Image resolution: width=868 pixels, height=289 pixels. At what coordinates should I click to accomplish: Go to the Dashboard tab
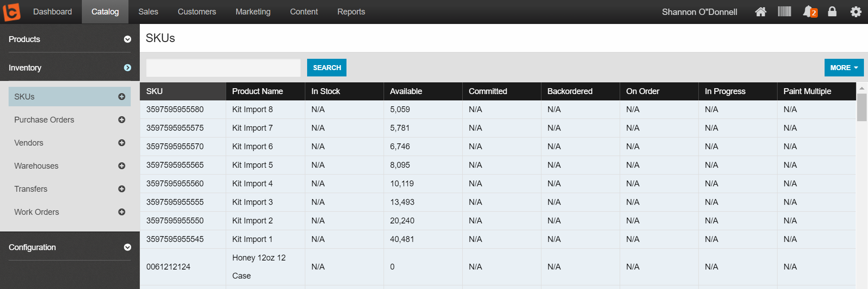click(x=52, y=12)
